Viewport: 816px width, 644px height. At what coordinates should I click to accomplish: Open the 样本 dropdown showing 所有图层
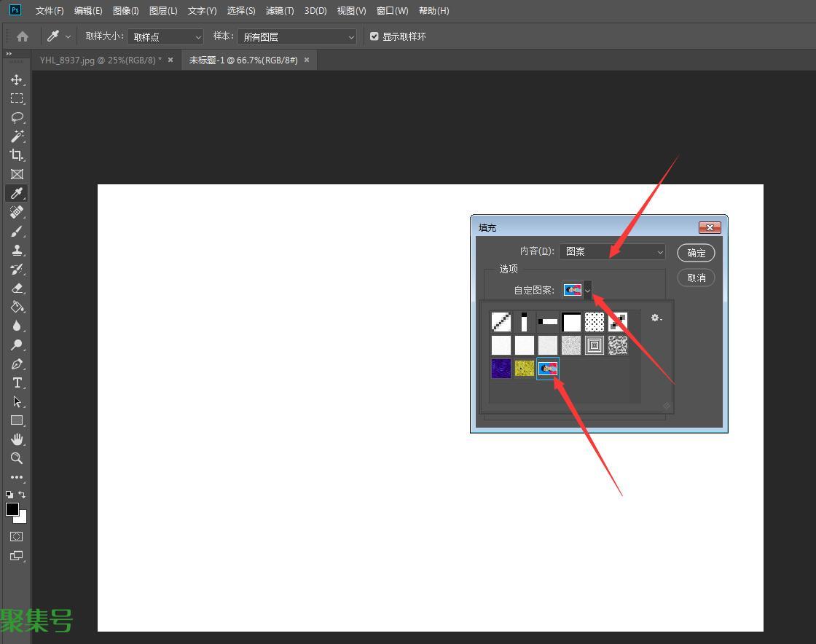click(x=297, y=36)
